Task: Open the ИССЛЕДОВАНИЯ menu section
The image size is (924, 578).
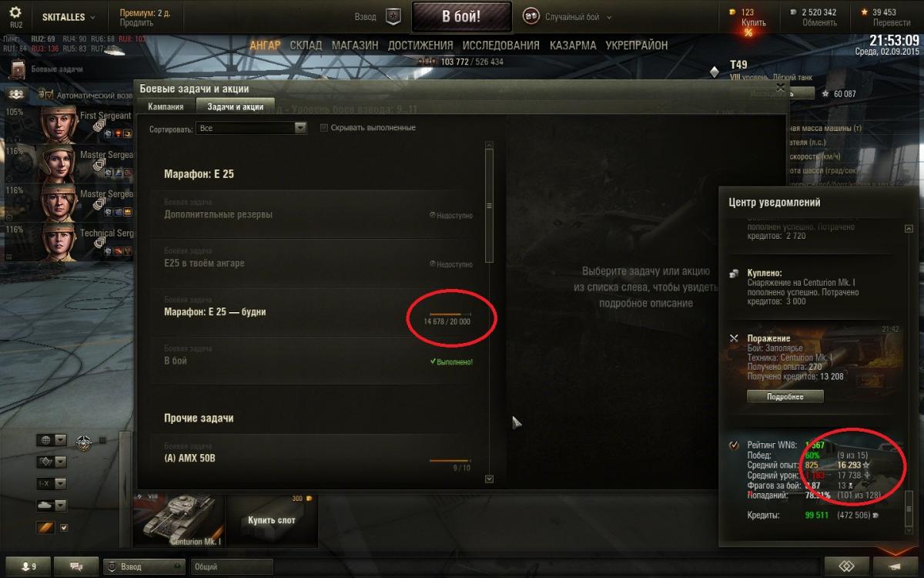Action: 502,45
